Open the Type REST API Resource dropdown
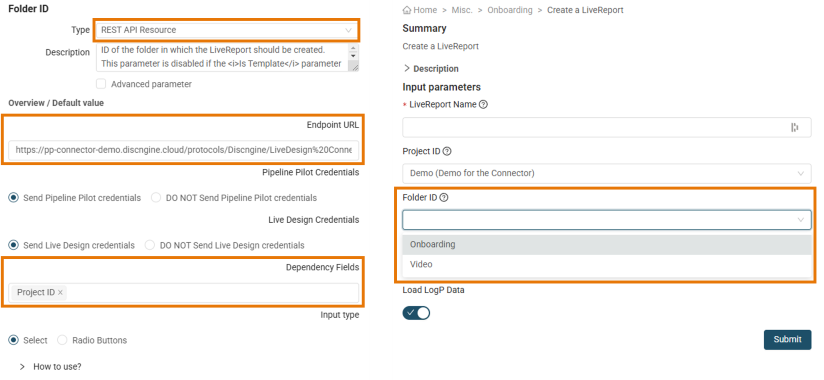Image resolution: width=824 pixels, height=380 pixels. (x=226, y=30)
